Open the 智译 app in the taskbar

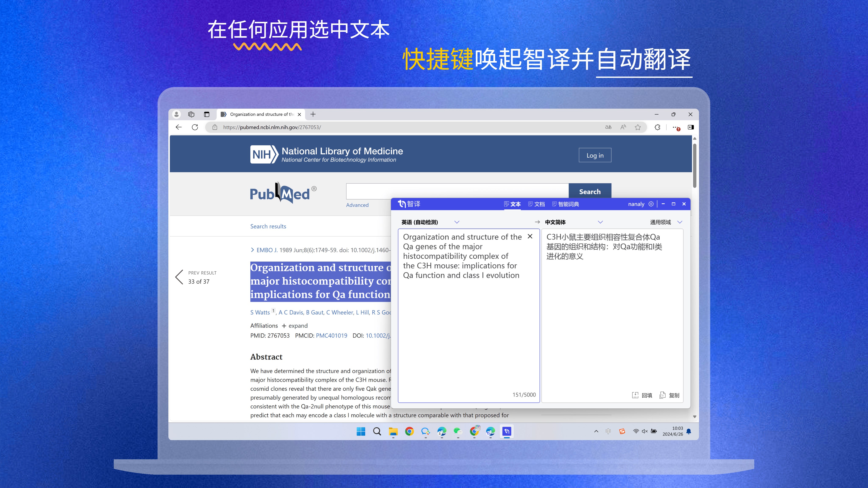[506, 431]
